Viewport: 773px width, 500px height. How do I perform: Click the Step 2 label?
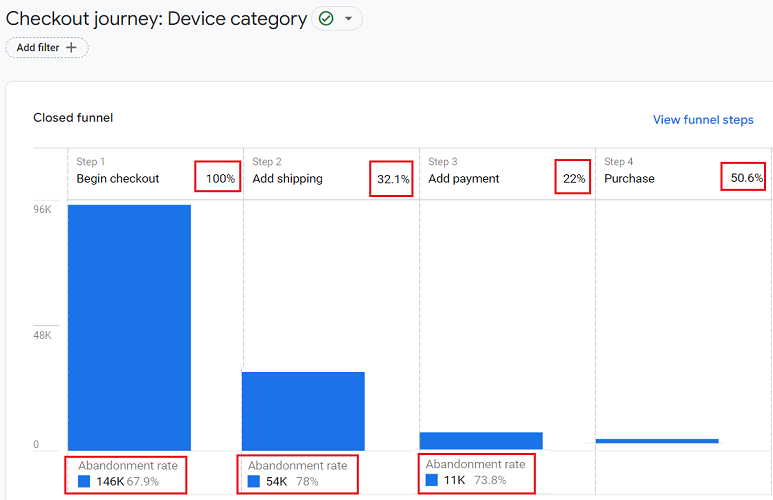coord(267,162)
